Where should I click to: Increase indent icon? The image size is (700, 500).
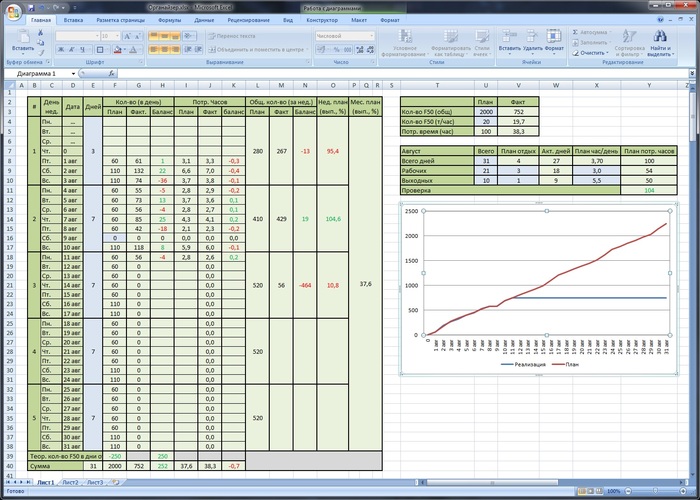point(199,50)
